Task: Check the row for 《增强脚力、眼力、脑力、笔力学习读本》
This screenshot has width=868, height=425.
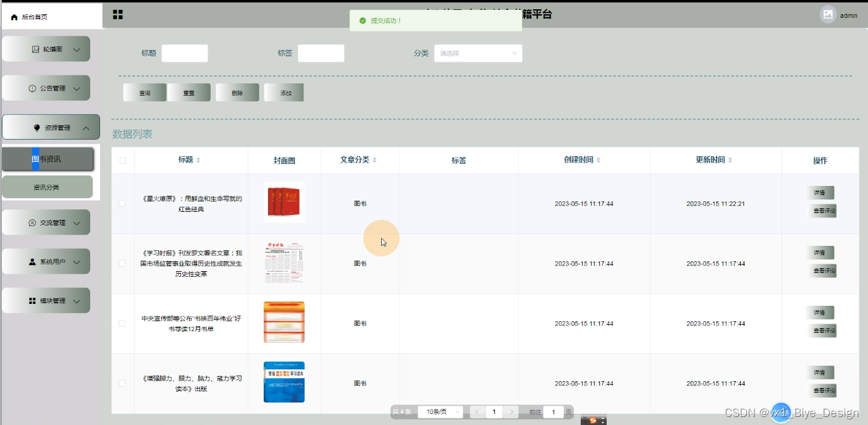Action: click(x=122, y=384)
